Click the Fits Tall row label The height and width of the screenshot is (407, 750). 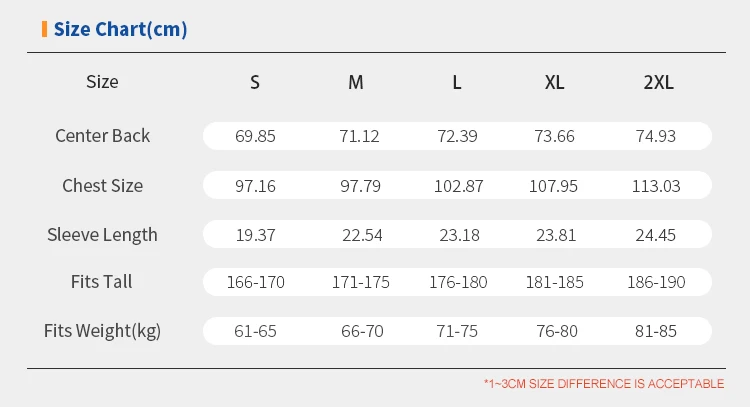102,282
